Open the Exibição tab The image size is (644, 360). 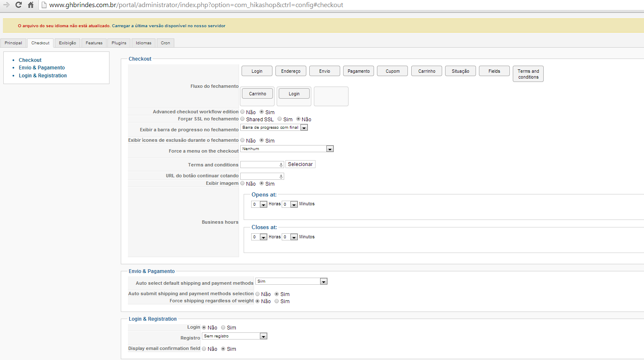(x=67, y=43)
